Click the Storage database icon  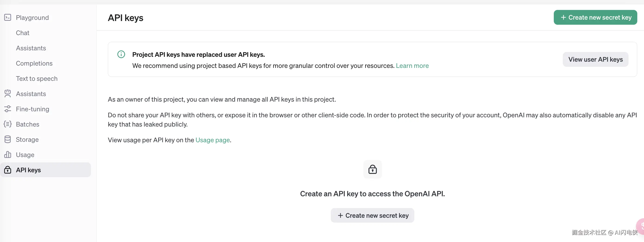coord(8,139)
